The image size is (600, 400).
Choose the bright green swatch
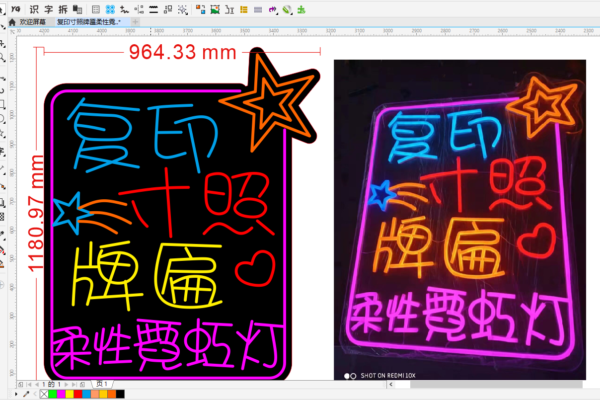pos(52,394)
